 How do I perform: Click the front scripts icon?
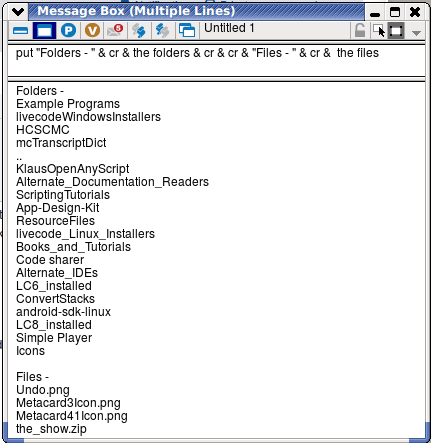(139, 31)
